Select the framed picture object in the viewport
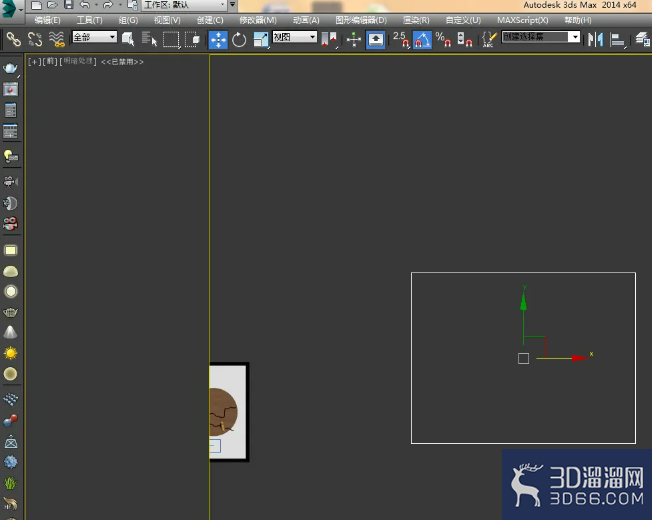The image size is (652, 520). pyautogui.click(x=229, y=412)
